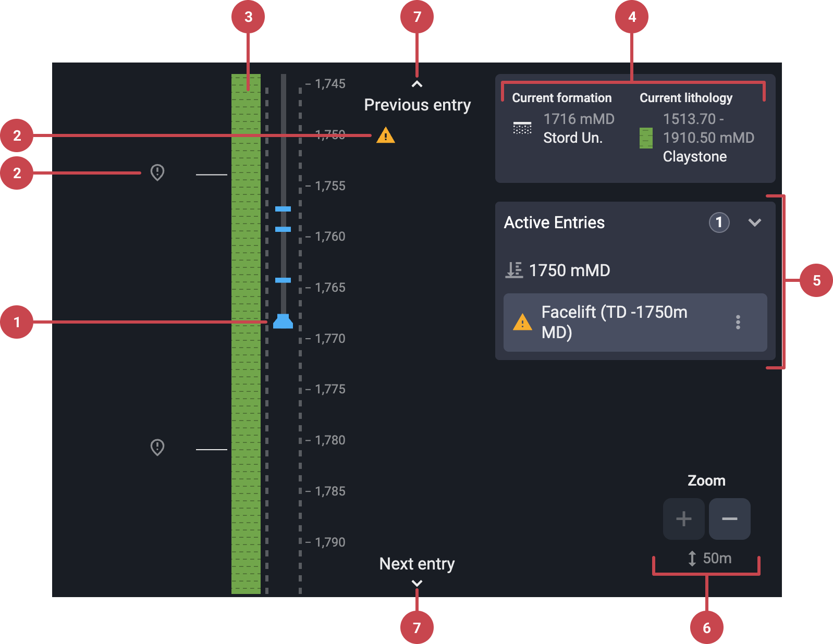The width and height of the screenshot is (833, 644).
Task: Click the upper location alert pin icon
Action: pos(157,172)
